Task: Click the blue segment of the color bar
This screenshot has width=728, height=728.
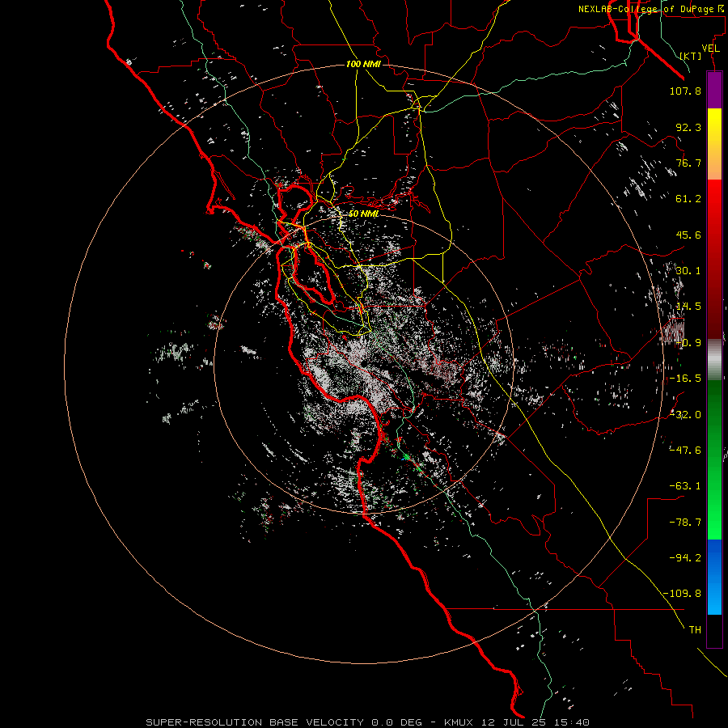Action: coord(714,577)
